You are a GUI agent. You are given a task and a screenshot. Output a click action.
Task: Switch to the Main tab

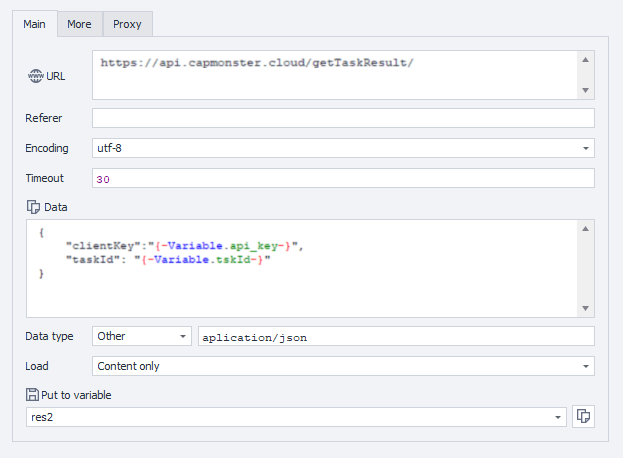click(x=35, y=24)
